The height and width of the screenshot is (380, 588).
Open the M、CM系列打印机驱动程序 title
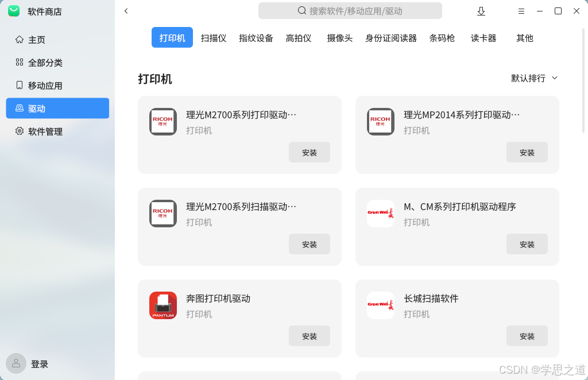460,207
